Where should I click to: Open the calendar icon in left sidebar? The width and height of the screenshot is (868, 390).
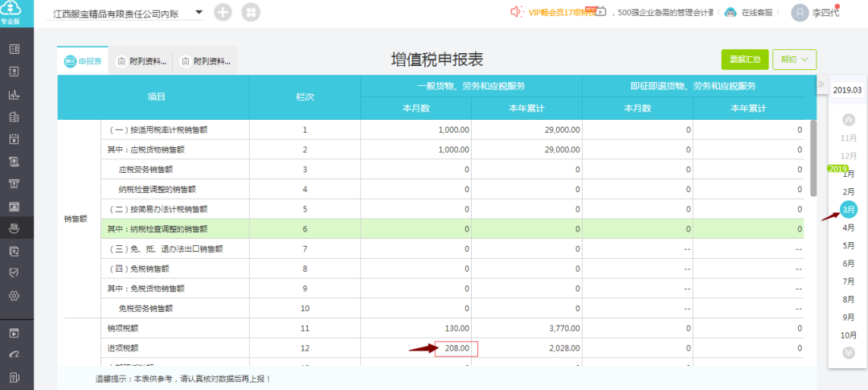click(14, 138)
